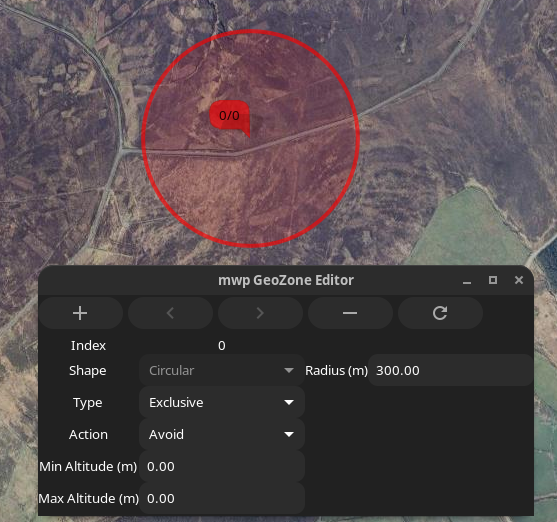Image resolution: width=557 pixels, height=522 pixels.
Task: Open the Type dropdown showing Exclusive
Action: 222,403
